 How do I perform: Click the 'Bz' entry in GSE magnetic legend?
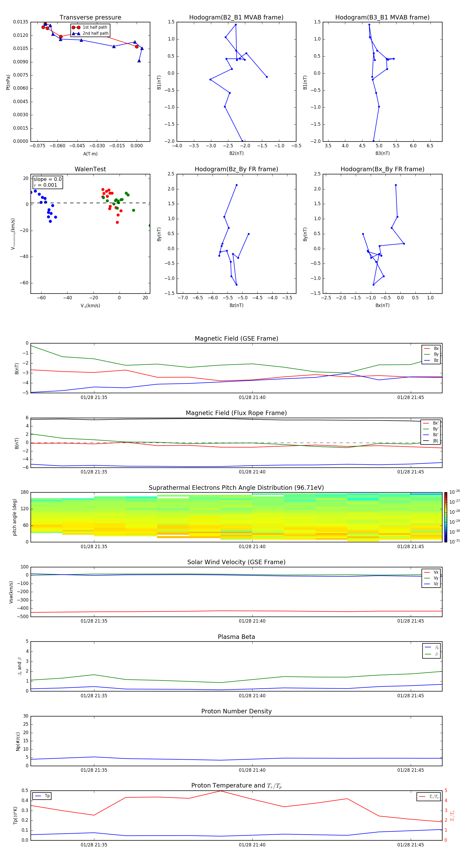[x=431, y=360]
